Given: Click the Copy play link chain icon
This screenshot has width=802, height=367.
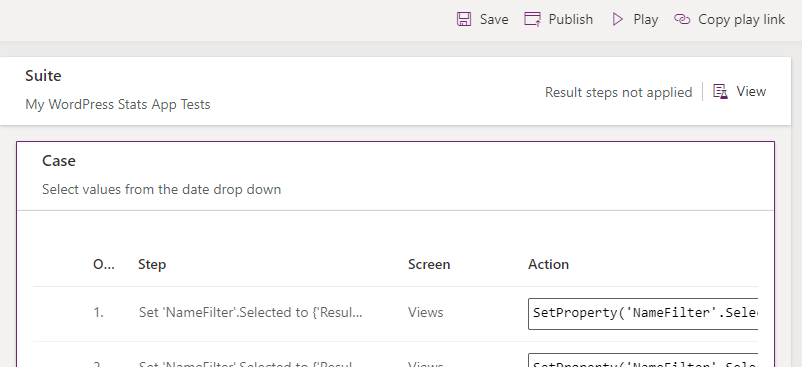Looking at the screenshot, I should point(682,19).
